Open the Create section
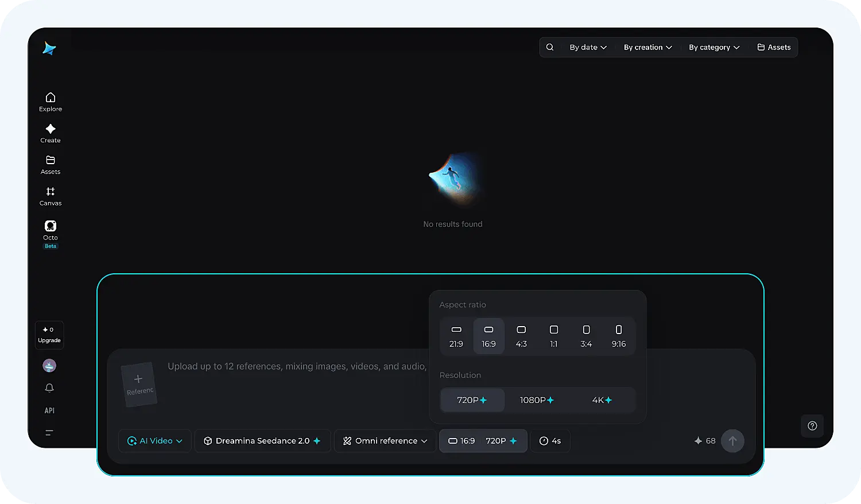This screenshot has width=861, height=504. 51,134
